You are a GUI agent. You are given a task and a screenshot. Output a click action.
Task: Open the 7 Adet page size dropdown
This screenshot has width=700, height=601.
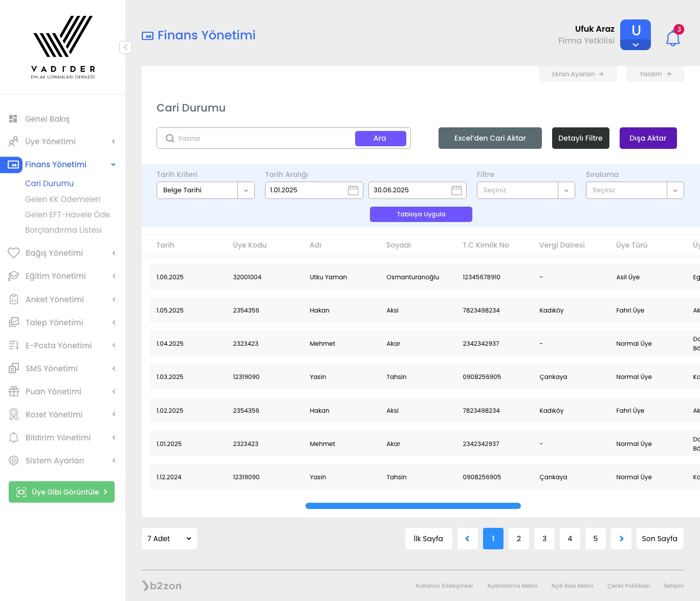(x=169, y=539)
